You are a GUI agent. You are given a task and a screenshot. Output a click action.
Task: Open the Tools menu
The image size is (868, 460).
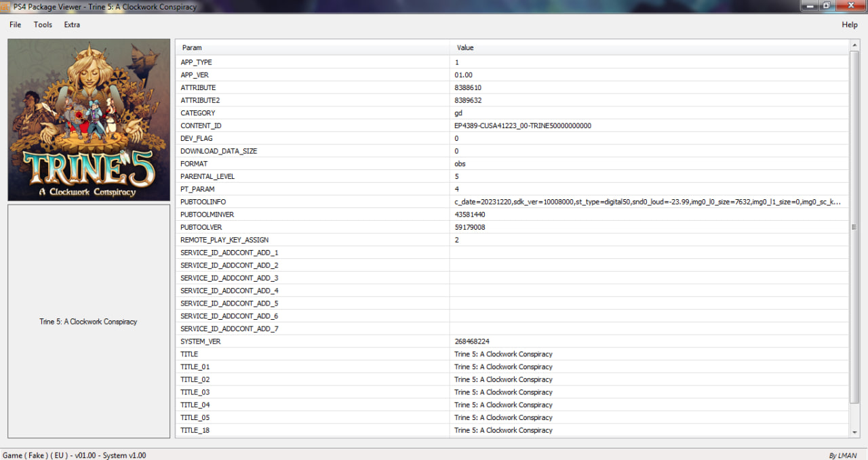tap(43, 24)
